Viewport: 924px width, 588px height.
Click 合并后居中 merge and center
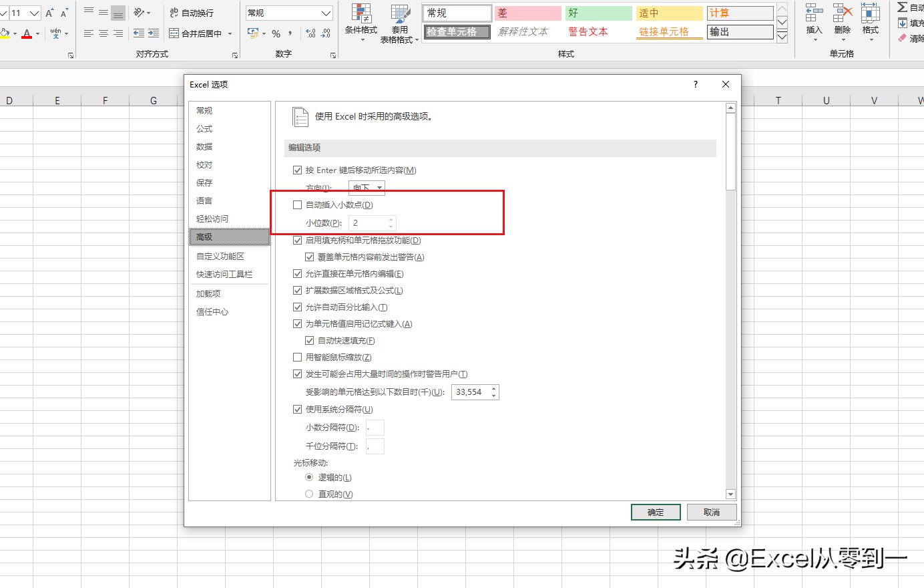point(196,33)
